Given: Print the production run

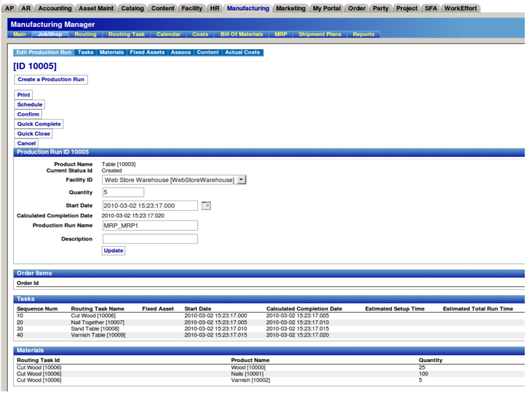Looking at the screenshot, I should tap(23, 95).
